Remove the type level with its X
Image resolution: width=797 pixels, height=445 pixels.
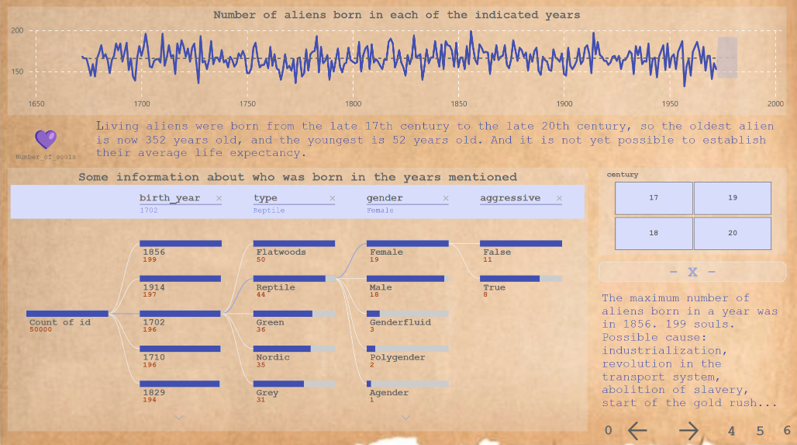coord(332,198)
